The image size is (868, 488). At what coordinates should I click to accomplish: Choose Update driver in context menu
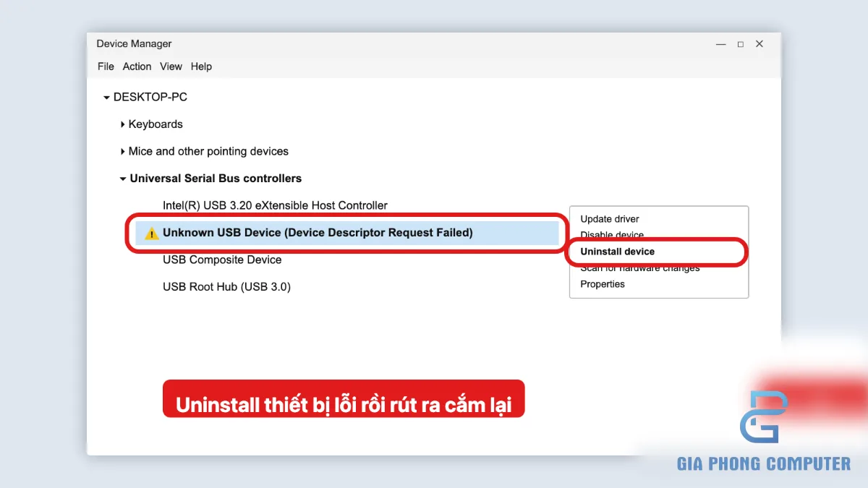pyautogui.click(x=610, y=219)
